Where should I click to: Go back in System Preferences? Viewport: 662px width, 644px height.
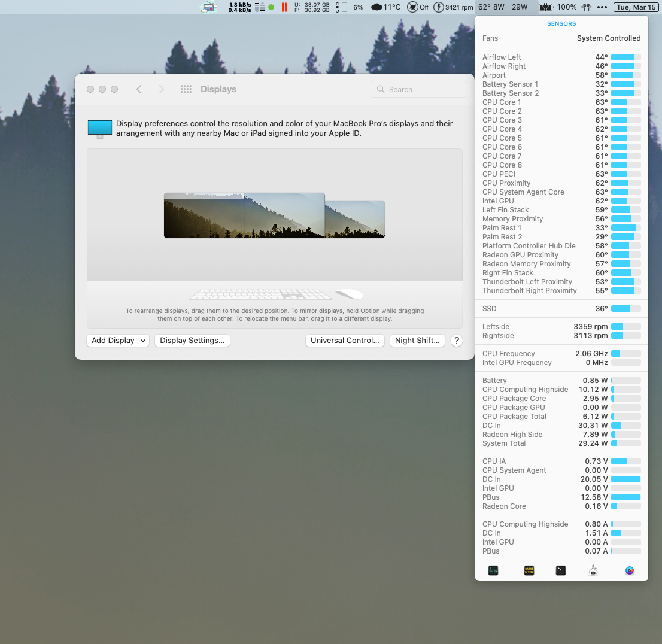(139, 89)
